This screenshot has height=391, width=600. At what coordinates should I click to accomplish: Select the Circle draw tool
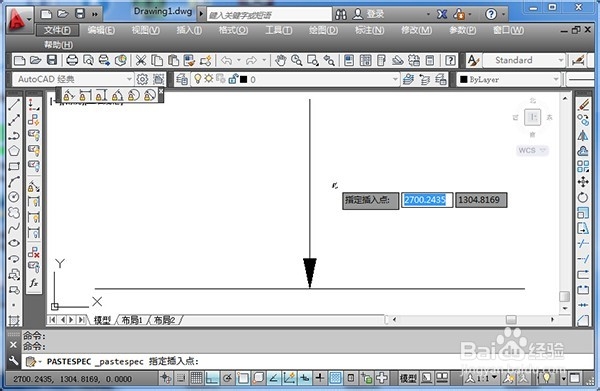coord(14,197)
